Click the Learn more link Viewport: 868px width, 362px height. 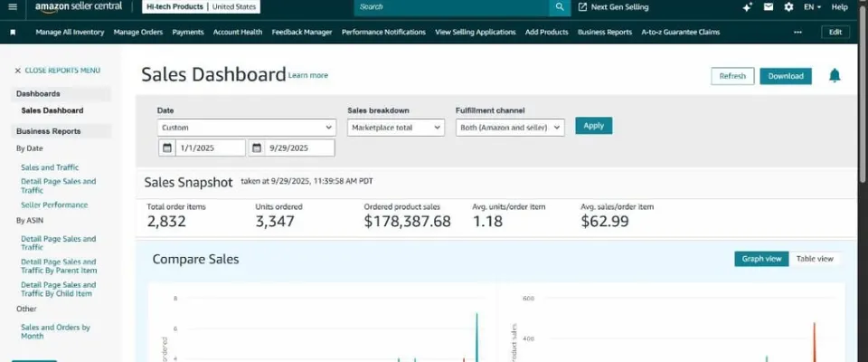pyautogui.click(x=307, y=75)
